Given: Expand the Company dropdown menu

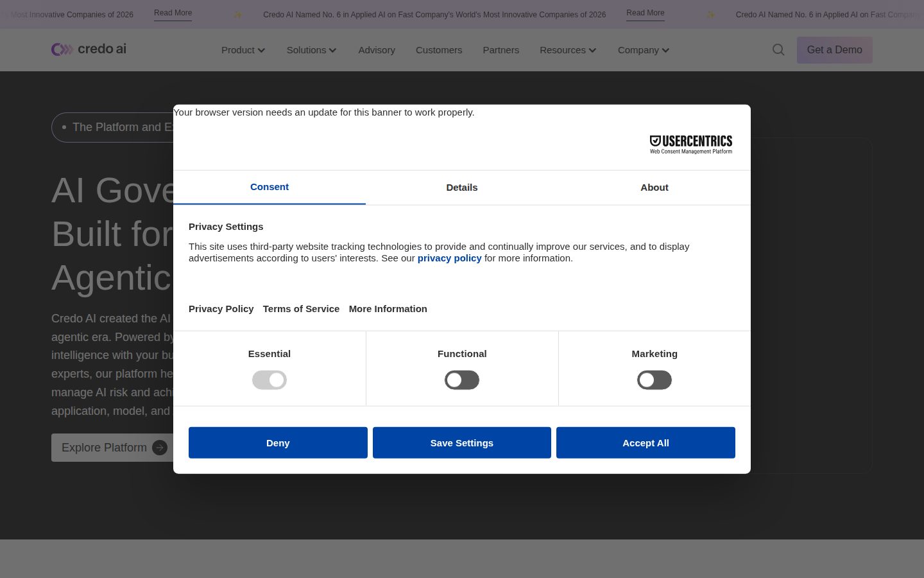Looking at the screenshot, I should pyautogui.click(x=644, y=50).
